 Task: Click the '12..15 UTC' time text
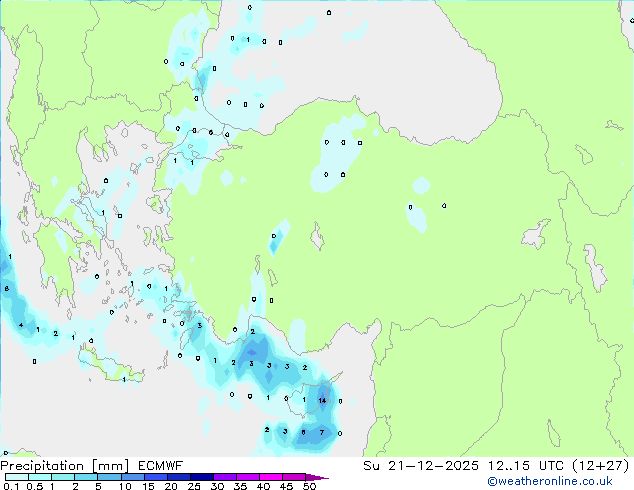[x=526, y=466]
